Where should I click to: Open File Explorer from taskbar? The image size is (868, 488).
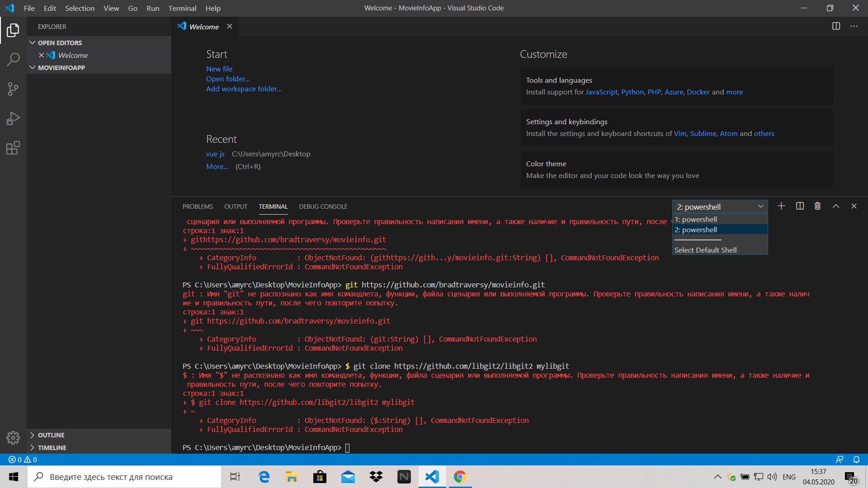coord(292,477)
